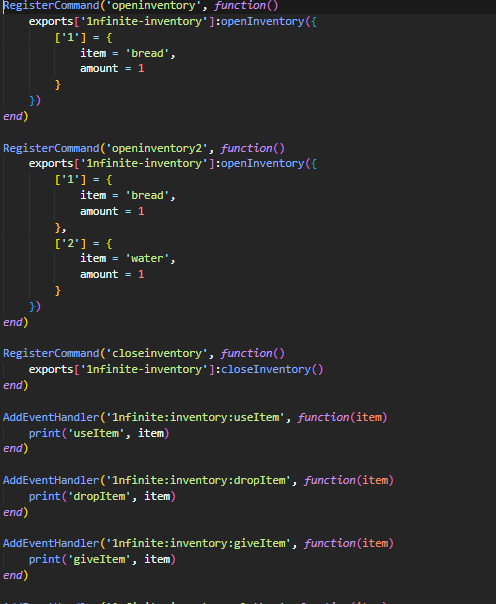
Task: Click print('giveItem', item) statement
Action: (102, 559)
